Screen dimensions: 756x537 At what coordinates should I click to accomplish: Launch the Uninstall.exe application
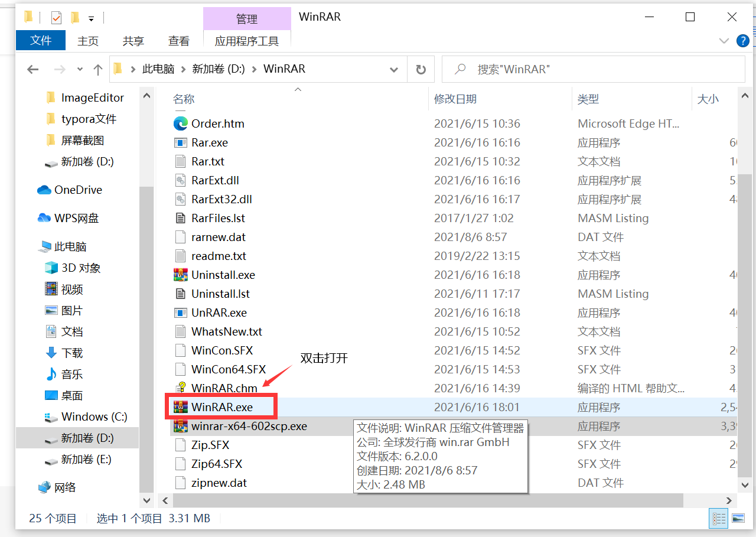223,275
